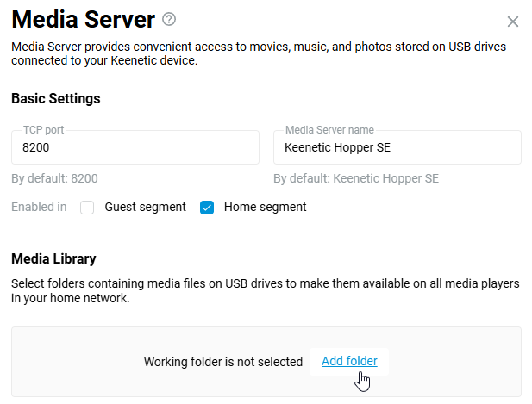Click the Home segment label text
The width and height of the screenshot is (532, 404).
point(265,207)
